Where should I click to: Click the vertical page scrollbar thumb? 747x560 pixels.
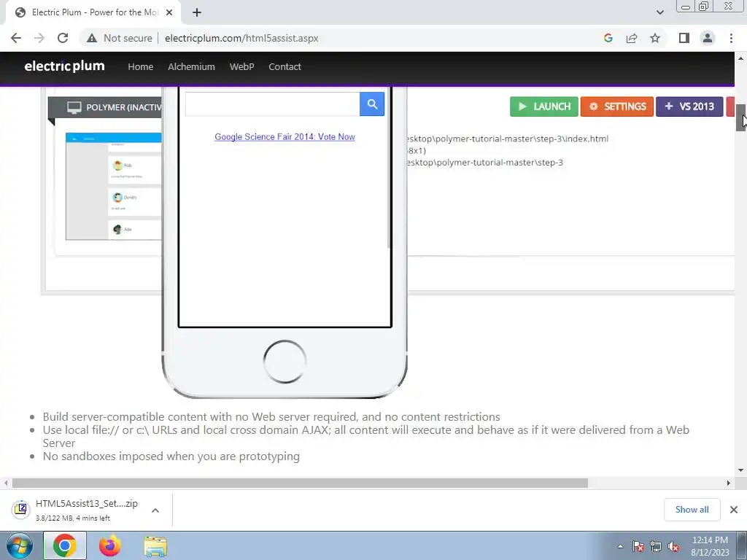740,117
